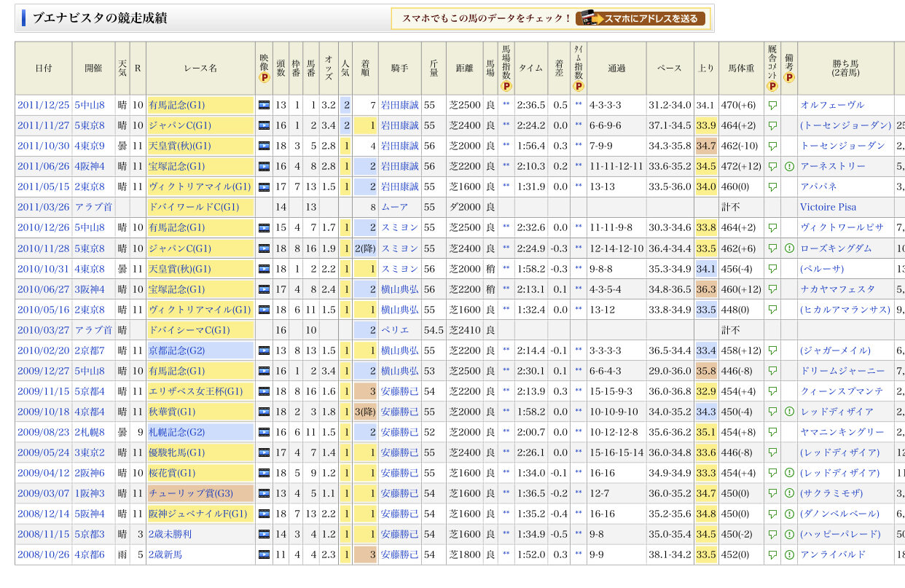Click スマホにアドレスを送る button
Viewport: 905px width, 588px height.
tap(640, 18)
